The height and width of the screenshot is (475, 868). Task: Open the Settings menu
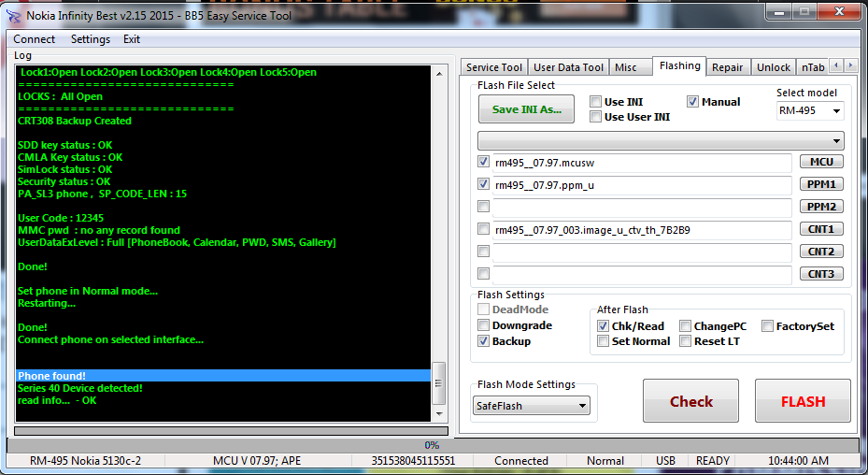pos(91,39)
